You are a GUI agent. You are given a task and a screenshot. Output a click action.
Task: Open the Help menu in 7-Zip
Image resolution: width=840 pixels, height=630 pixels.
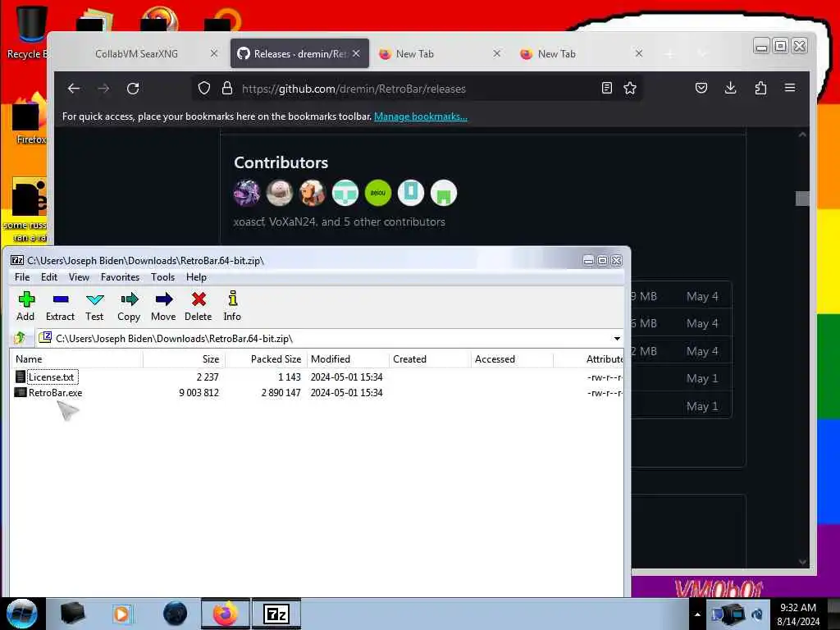[196, 277]
